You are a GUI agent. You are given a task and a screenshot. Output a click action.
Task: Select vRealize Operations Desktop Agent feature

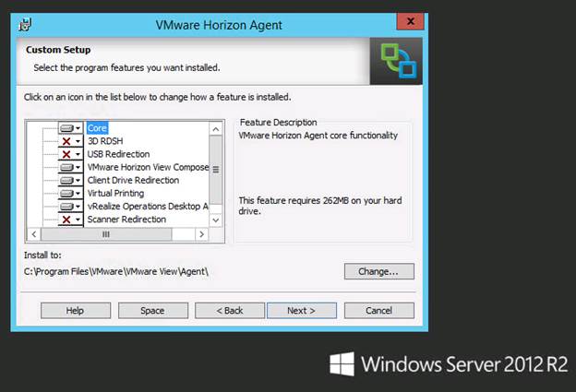point(148,207)
